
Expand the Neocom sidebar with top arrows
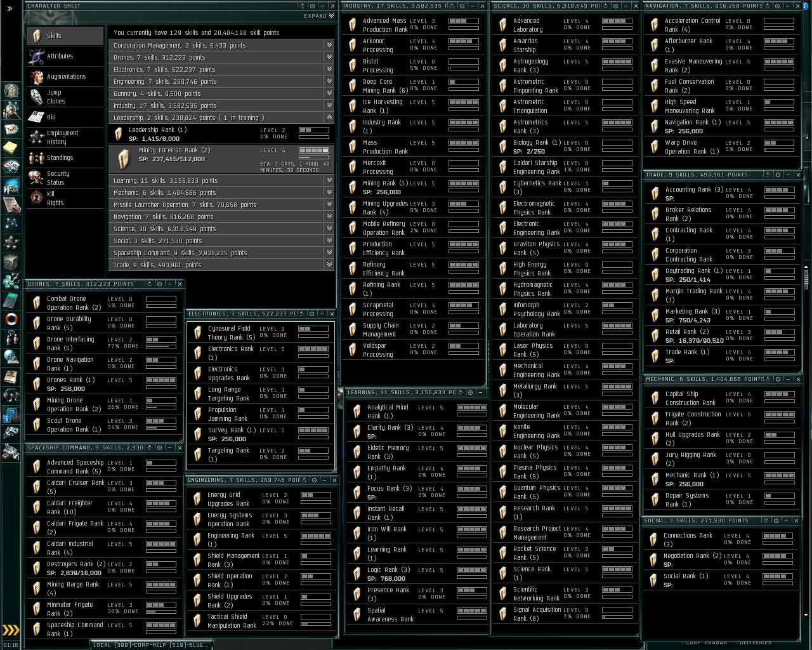coord(10,9)
